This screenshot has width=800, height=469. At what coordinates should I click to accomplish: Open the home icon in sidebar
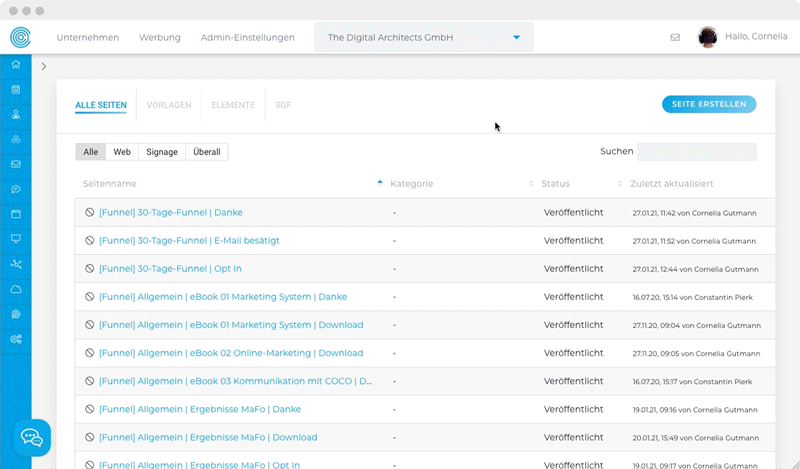pyautogui.click(x=15, y=64)
